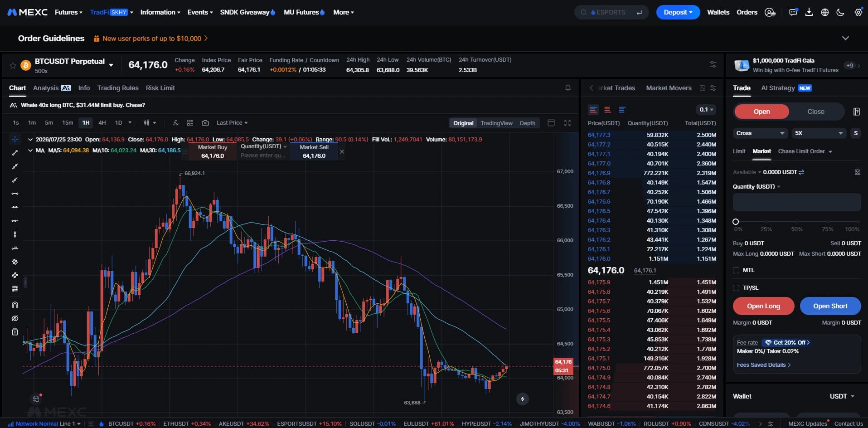Open the magnet mode tool
The height and width of the screenshot is (428, 868).
tap(15, 305)
